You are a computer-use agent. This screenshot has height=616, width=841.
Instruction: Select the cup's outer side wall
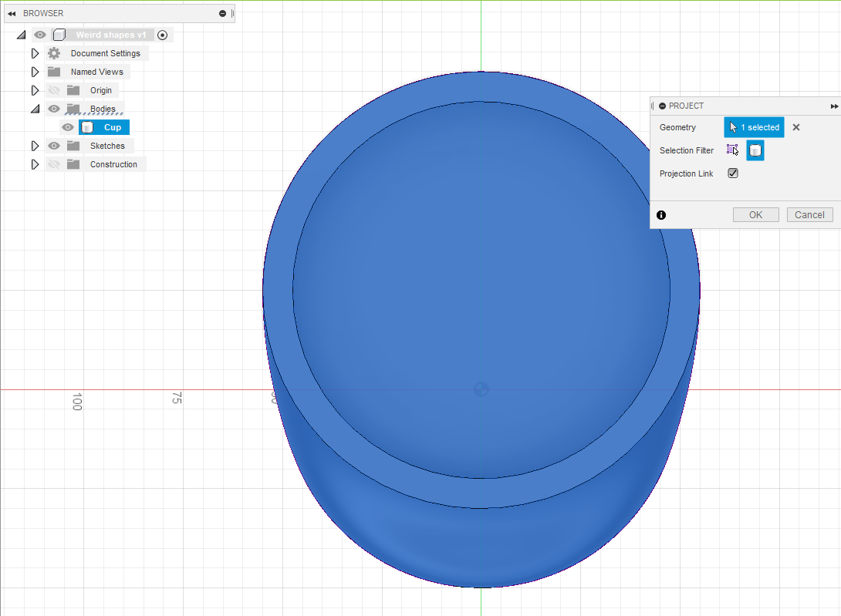pyautogui.click(x=481, y=547)
